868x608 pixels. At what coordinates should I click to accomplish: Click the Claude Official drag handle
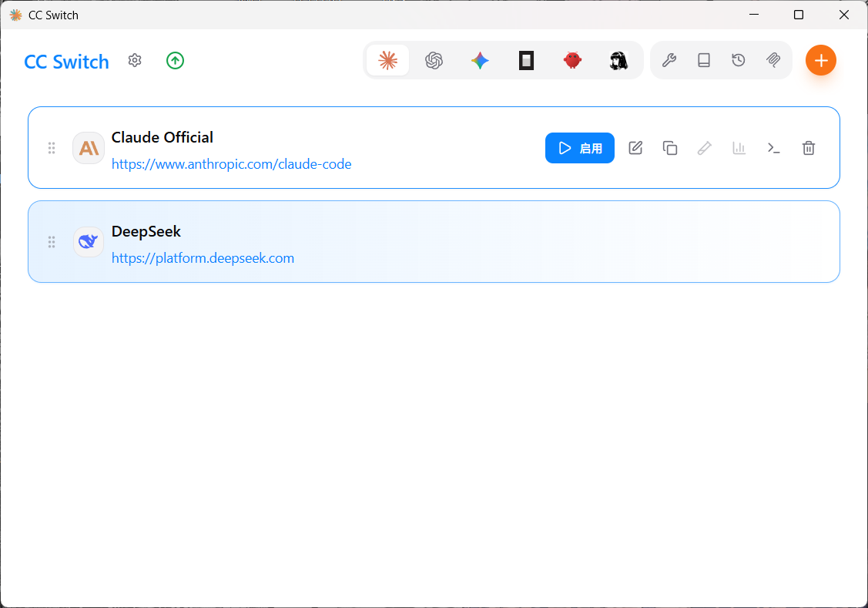click(52, 148)
